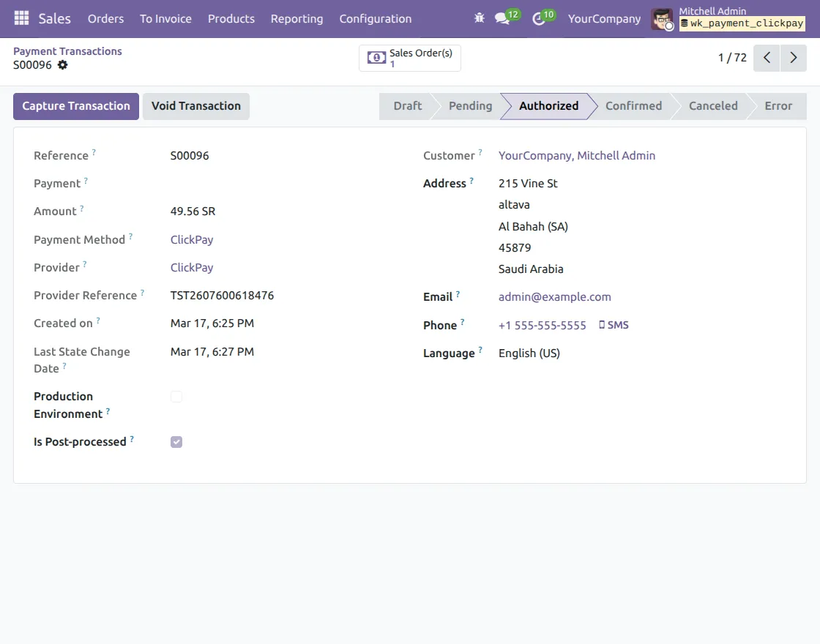Click the amount value 49.56 SR
Viewport: 820px width, 644px height.
(193, 211)
